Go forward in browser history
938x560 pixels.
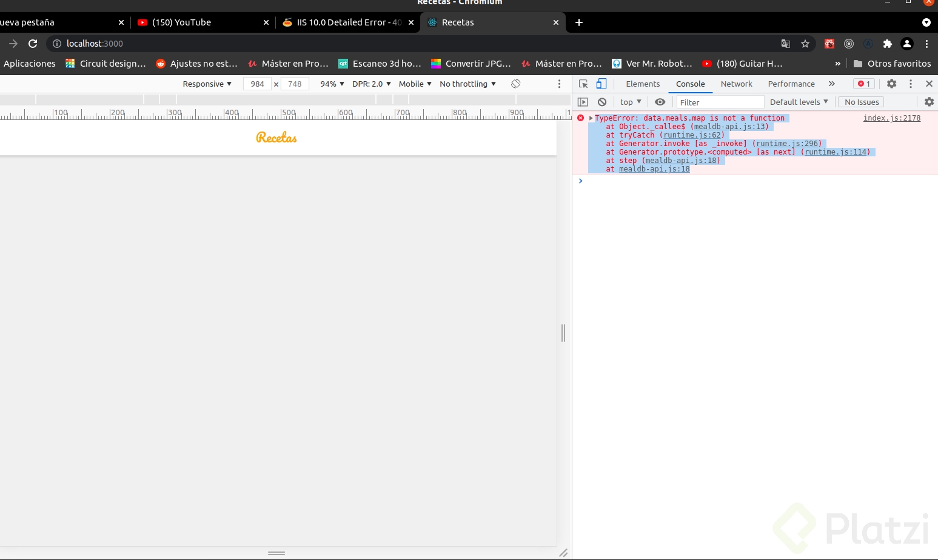pyautogui.click(x=13, y=44)
